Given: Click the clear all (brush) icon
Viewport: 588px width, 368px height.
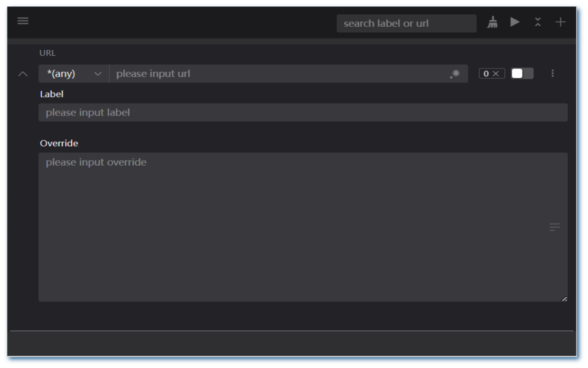Looking at the screenshot, I should [x=492, y=23].
